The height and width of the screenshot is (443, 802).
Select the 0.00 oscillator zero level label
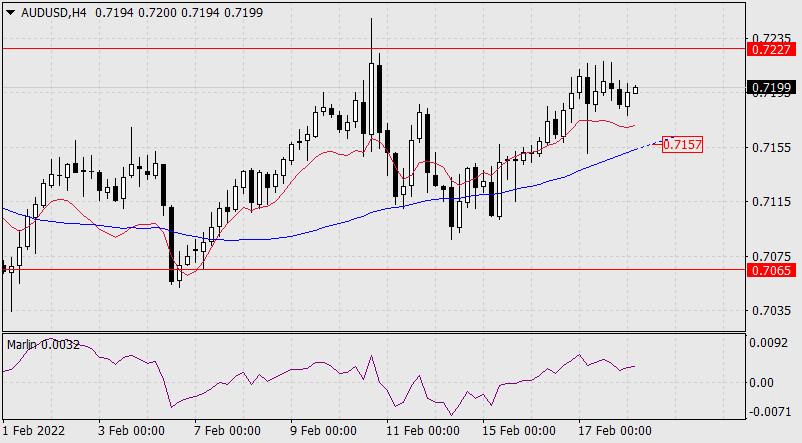pos(762,383)
